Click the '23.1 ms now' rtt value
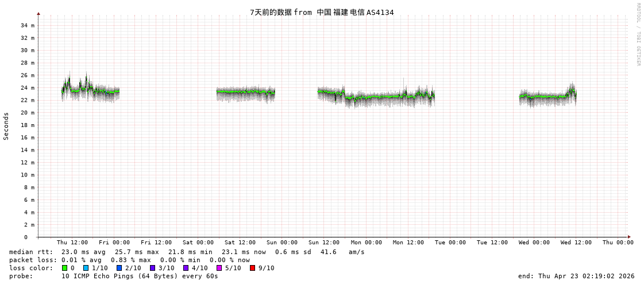The width and height of the screenshot is (644, 284). click(x=244, y=252)
